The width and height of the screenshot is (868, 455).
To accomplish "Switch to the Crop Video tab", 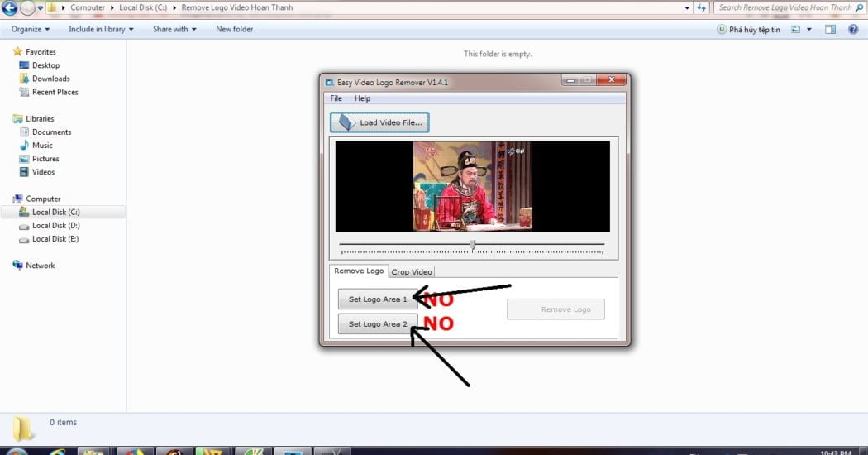I will click(x=412, y=272).
